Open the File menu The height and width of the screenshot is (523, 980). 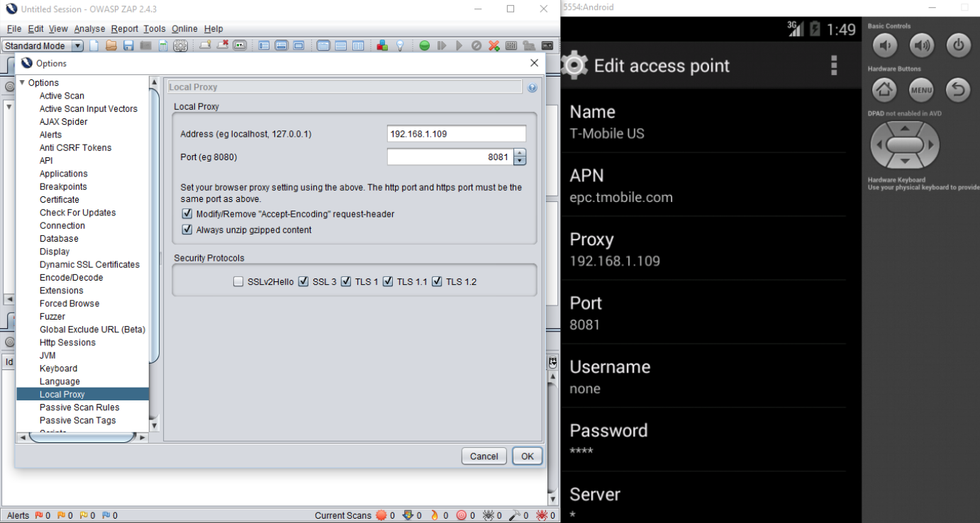coord(14,29)
